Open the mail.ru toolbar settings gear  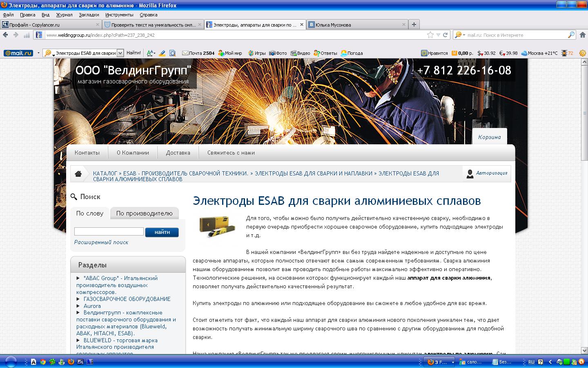point(583,53)
